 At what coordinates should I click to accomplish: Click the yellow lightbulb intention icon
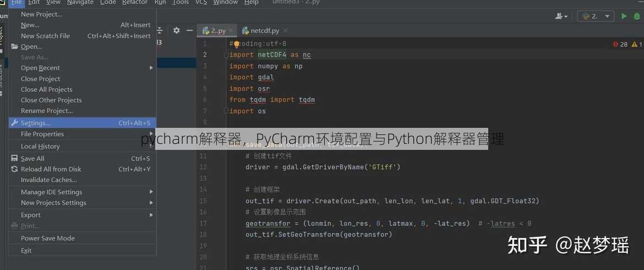[x=237, y=44]
